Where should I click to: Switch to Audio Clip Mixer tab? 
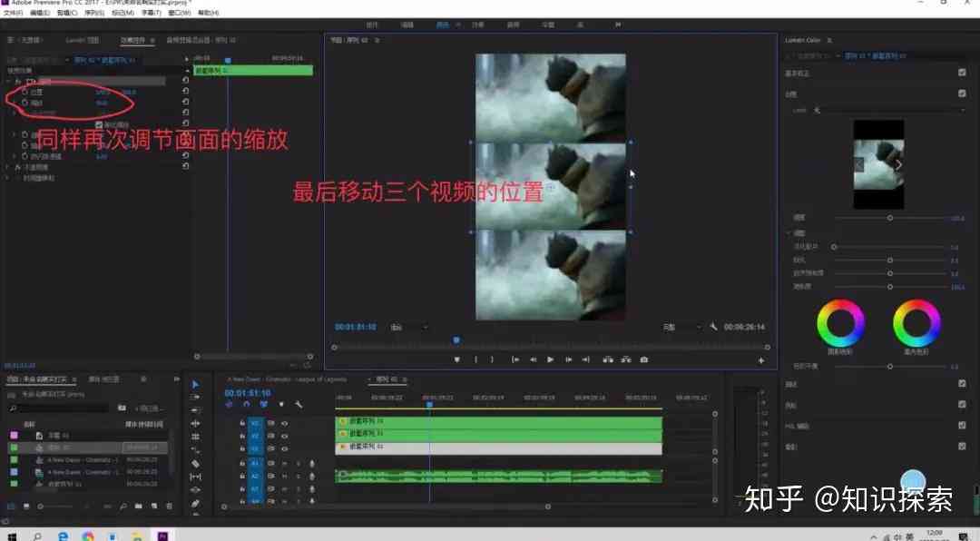201,39
